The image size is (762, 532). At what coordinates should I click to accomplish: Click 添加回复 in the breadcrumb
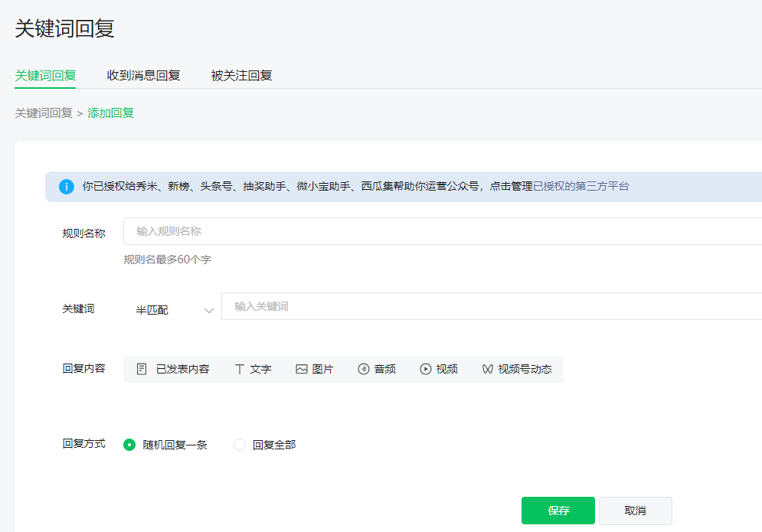(x=111, y=112)
